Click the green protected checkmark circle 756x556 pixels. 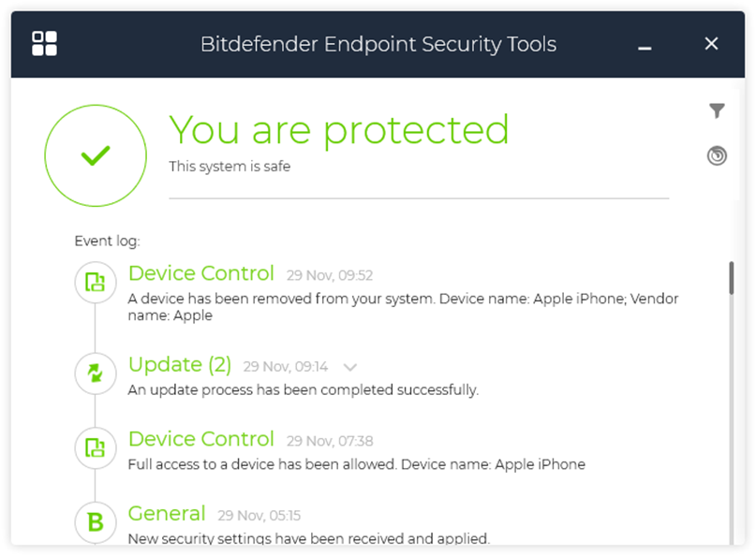(x=96, y=155)
